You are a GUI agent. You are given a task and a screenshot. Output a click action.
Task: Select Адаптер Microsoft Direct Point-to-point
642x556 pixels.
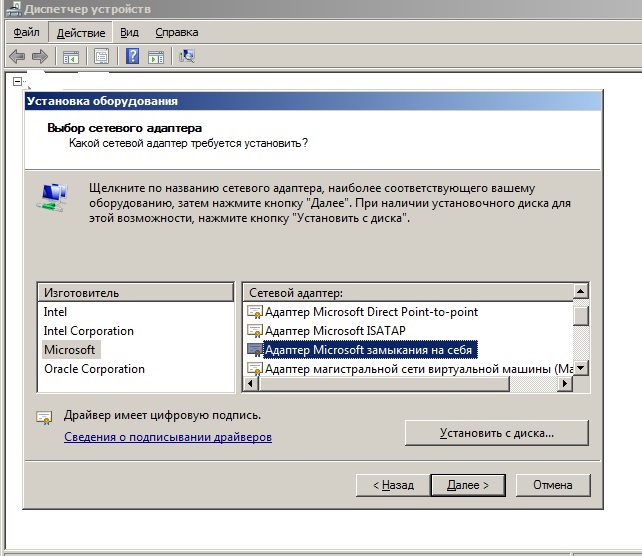tap(371, 312)
